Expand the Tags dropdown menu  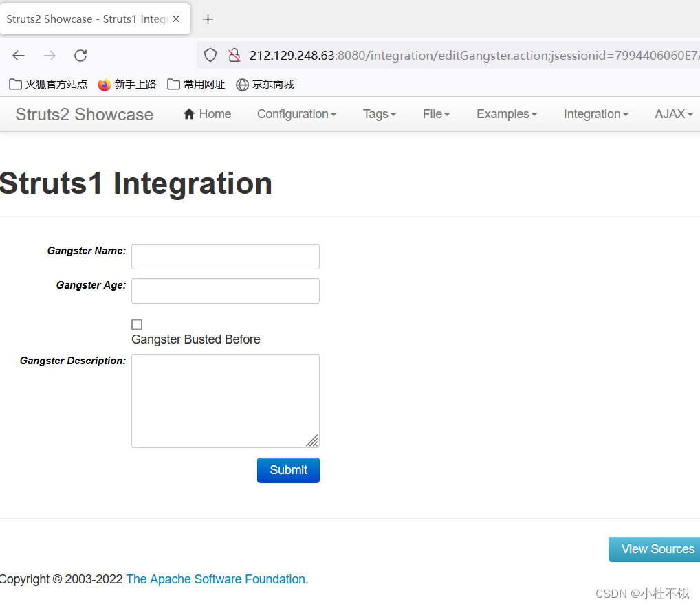pos(380,114)
